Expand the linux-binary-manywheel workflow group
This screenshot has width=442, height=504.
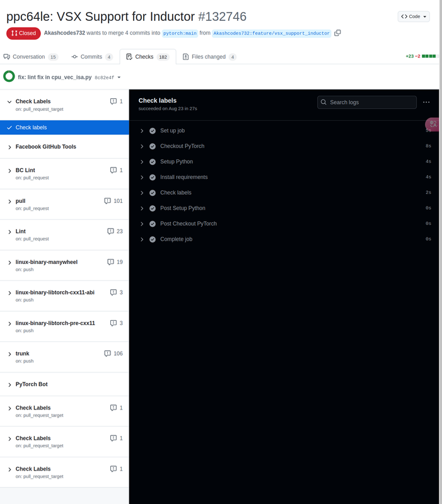click(9, 263)
